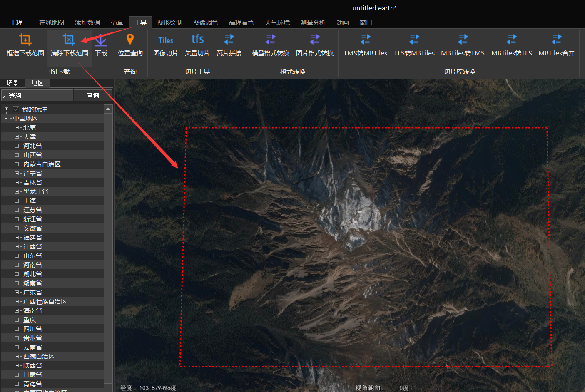
Task: Open 图片格式转换 converter
Action: coord(315,40)
